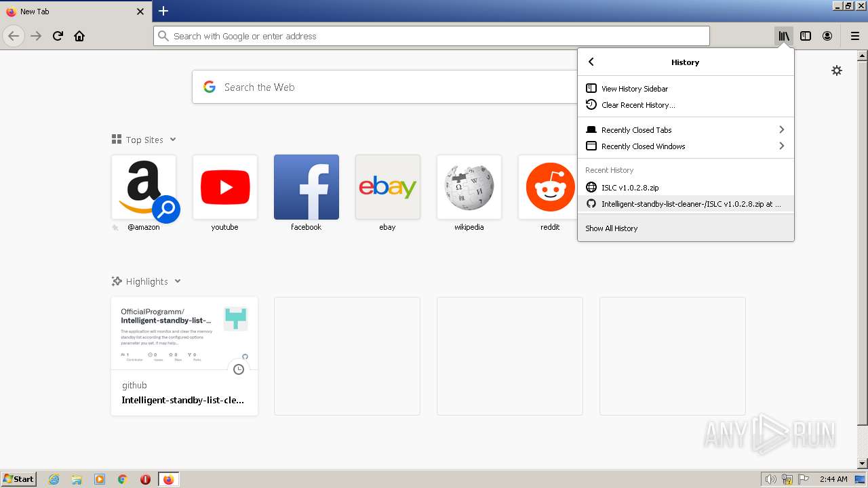Click the Top Sites grid icon
The height and width of the screenshot is (488, 868).
point(117,140)
